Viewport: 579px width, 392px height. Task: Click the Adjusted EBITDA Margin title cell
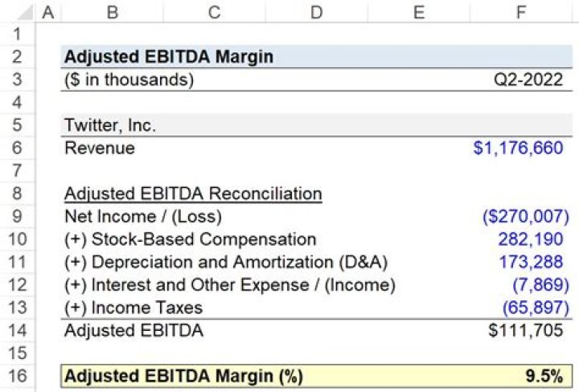[x=168, y=57]
